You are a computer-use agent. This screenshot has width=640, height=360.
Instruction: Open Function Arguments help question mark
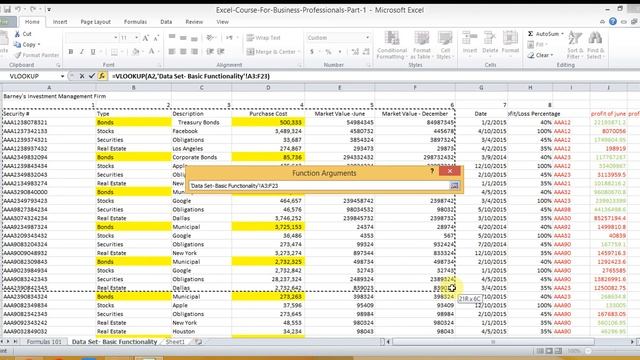(432, 171)
